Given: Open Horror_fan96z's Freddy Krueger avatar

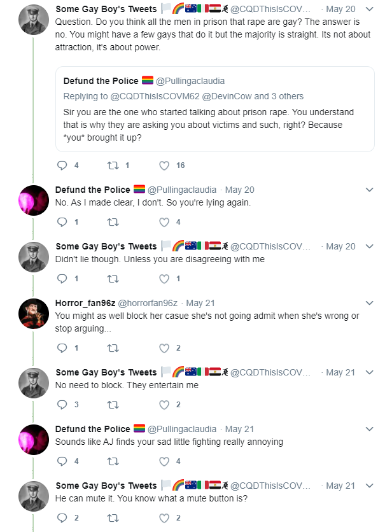Looking at the screenshot, I should pos(34,314).
